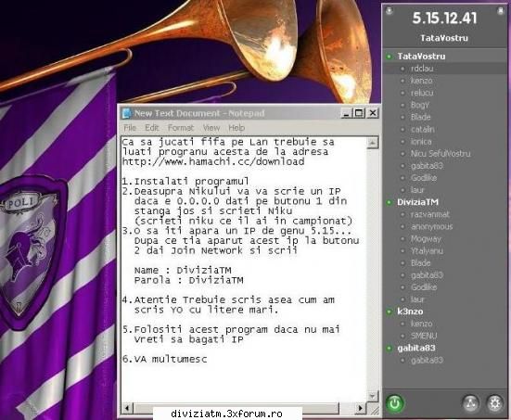Open the Notepad Format menu

coord(181,128)
